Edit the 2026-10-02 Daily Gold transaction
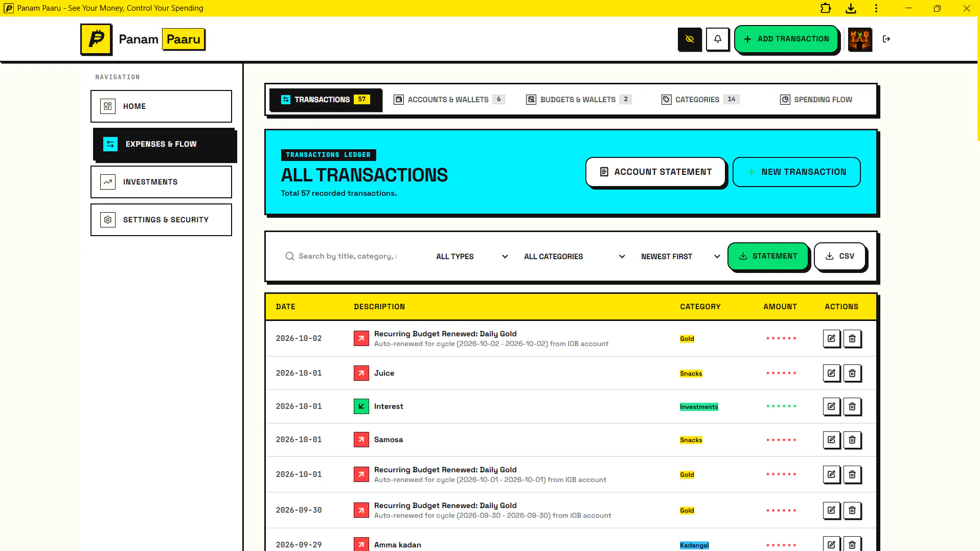The image size is (980, 551). coord(831,338)
